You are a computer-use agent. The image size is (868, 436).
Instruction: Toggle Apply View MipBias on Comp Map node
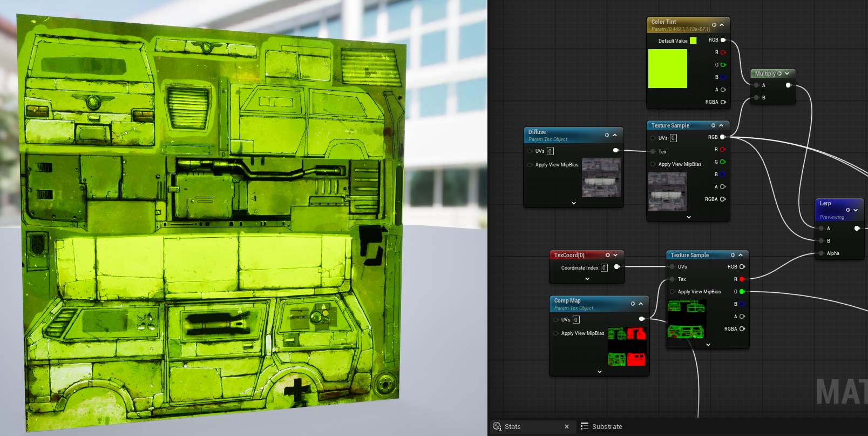click(556, 333)
